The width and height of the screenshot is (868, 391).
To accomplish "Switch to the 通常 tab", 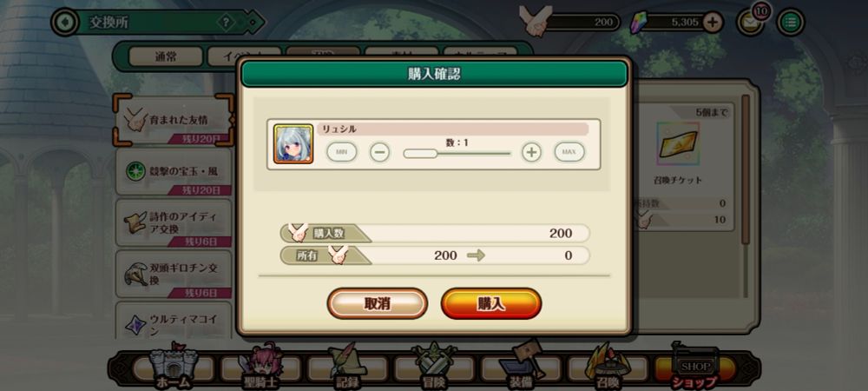I will tap(166, 56).
